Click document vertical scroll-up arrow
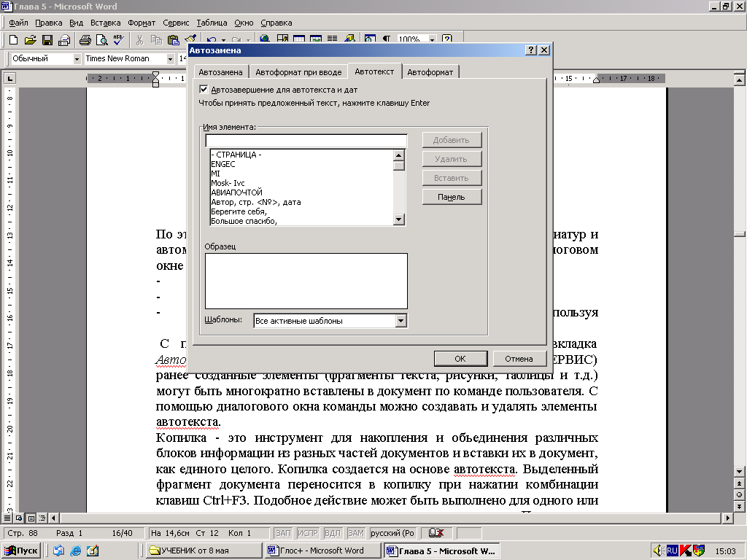747x560 pixels. tap(740, 79)
